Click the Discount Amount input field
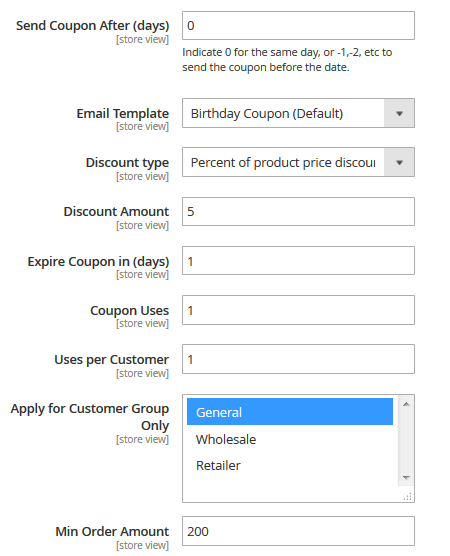Screen dimensions: 450x556 click(298, 211)
